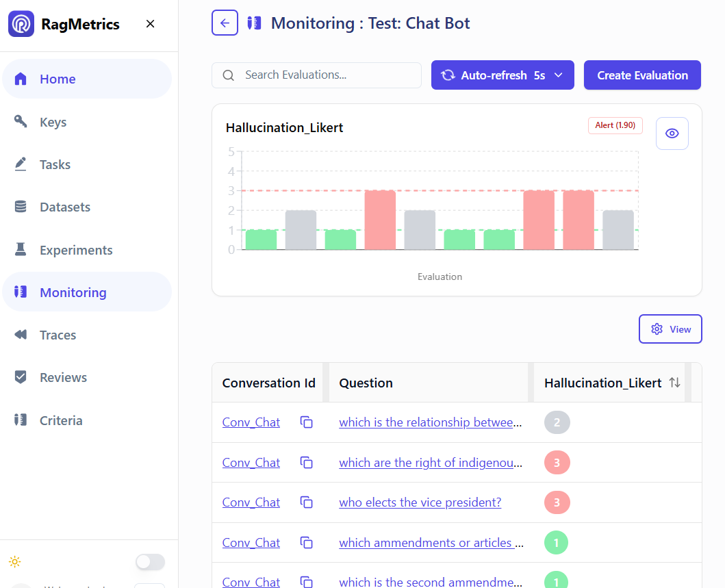Open the Auto-refresh interval dropdown
Screen dimensions: 725x588
(560, 75)
